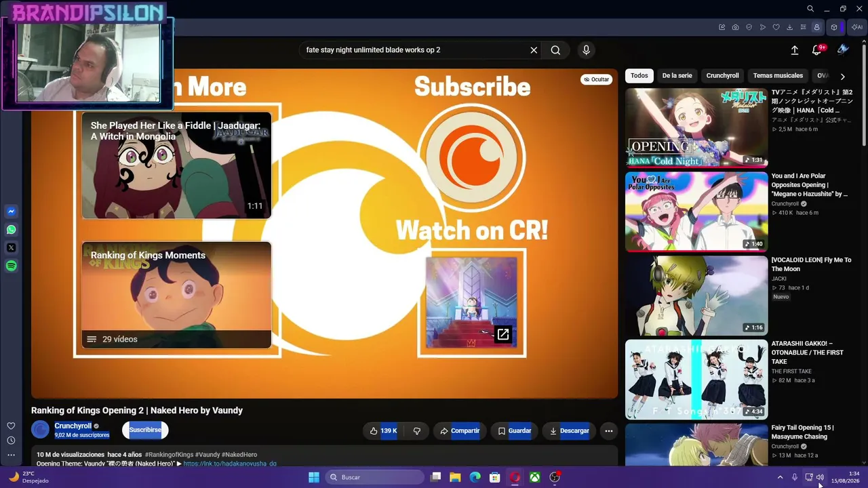Open 'You and I Are Polar Opposites' thumbnail
868x488 pixels.
(696, 211)
